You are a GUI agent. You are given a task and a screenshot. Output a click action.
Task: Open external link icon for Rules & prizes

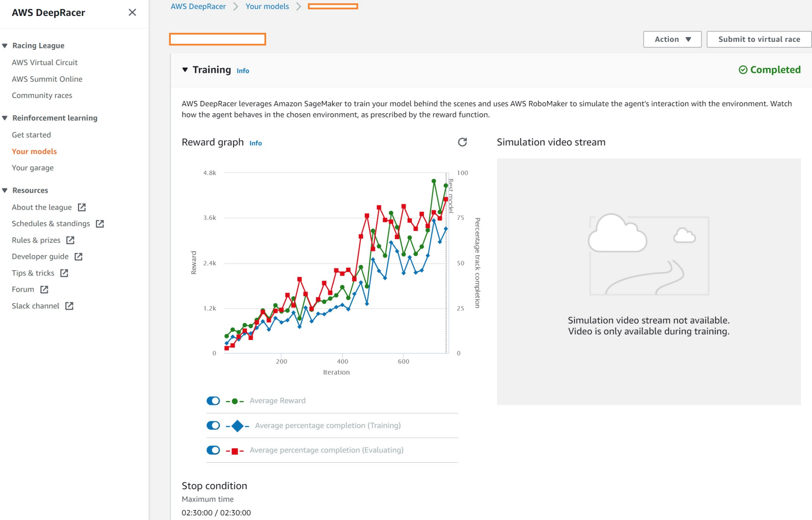pyautogui.click(x=71, y=240)
